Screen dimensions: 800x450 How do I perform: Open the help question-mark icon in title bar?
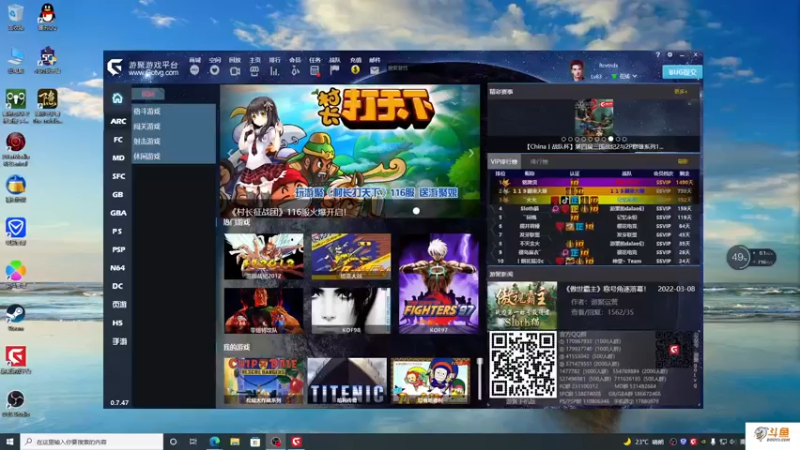658,55
